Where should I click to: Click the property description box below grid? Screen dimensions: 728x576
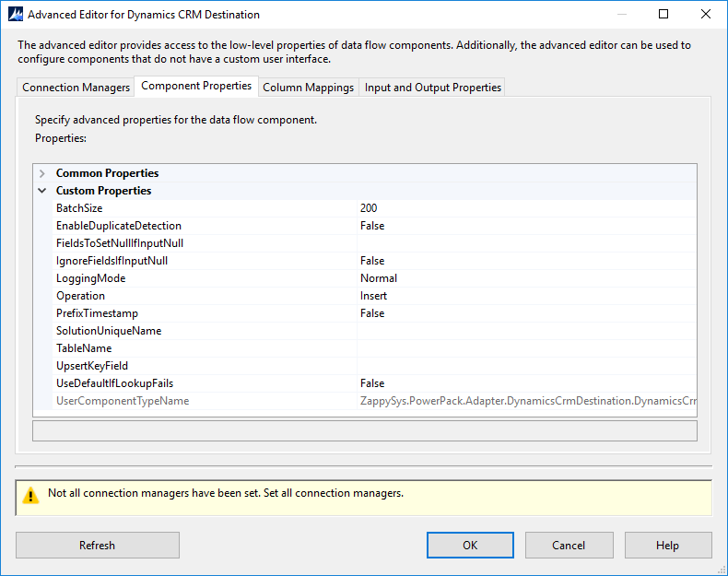pos(365,430)
